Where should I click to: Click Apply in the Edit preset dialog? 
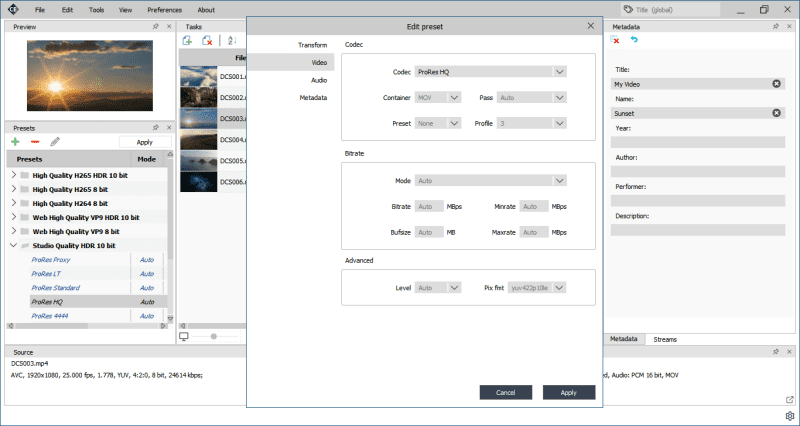click(x=568, y=392)
